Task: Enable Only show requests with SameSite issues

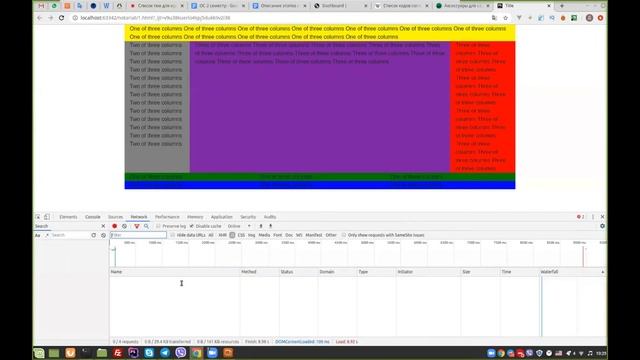Action: pyautogui.click(x=344, y=235)
